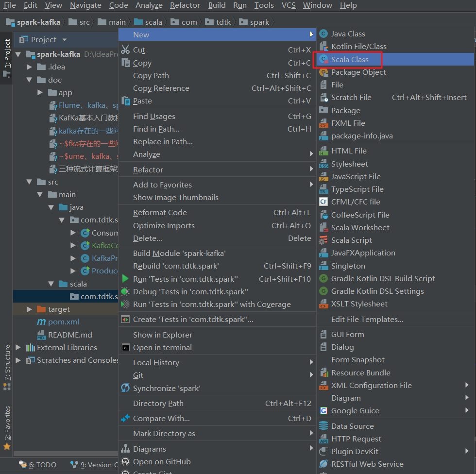Select Open in terminal
476x474 pixels.
coord(218,347)
